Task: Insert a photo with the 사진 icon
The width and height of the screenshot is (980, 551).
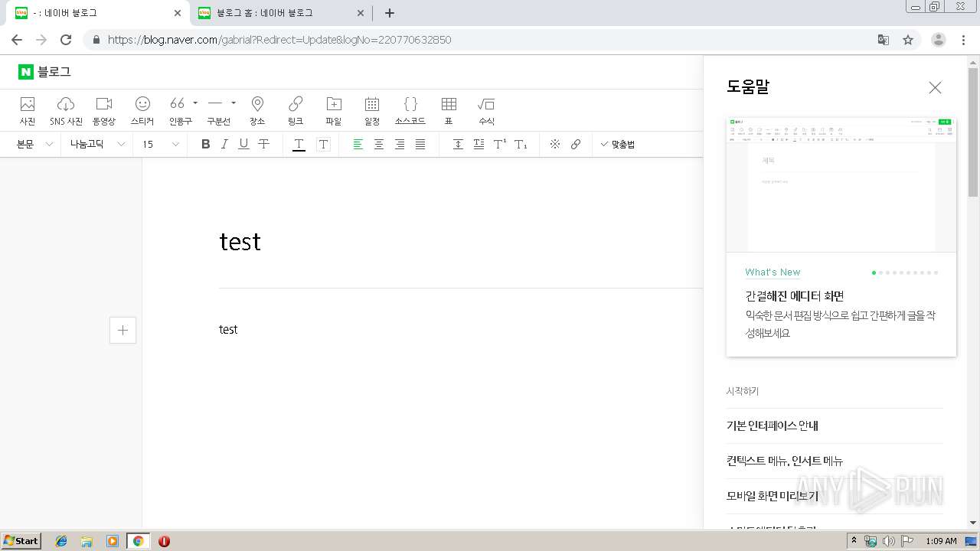Action: point(28,111)
